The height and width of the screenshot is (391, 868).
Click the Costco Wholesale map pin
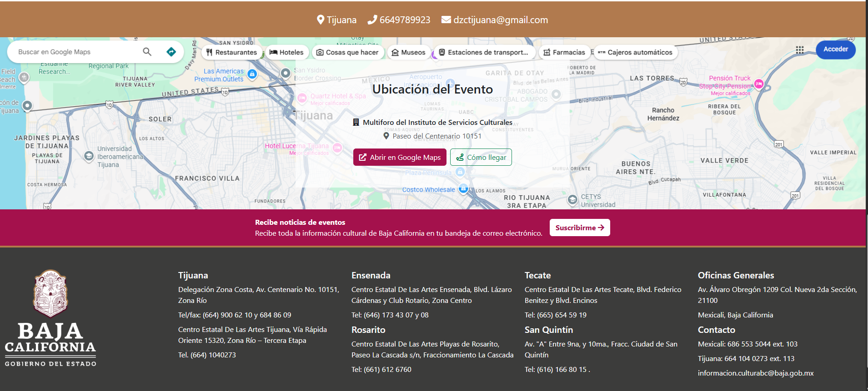tap(463, 189)
